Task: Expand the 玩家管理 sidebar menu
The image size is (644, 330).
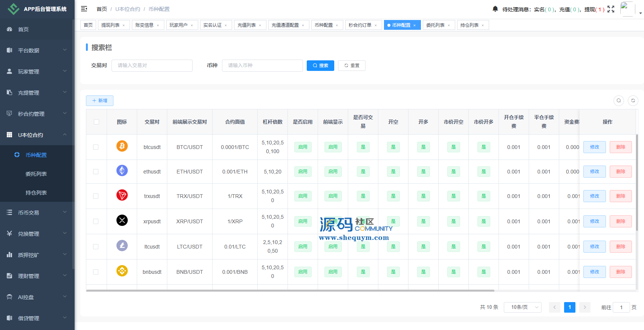Action: pyautogui.click(x=37, y=72)
